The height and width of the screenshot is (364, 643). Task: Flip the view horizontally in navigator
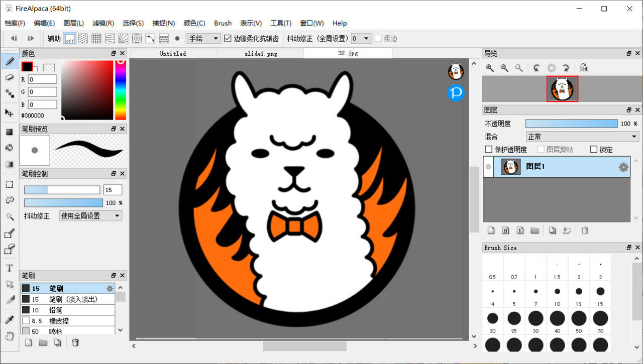click(x=583, y=68)
